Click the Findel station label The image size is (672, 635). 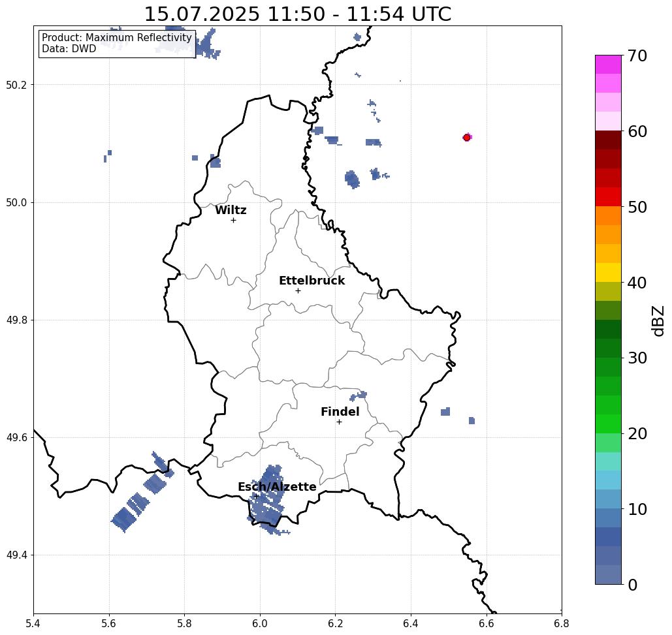(x=340, y=412)
